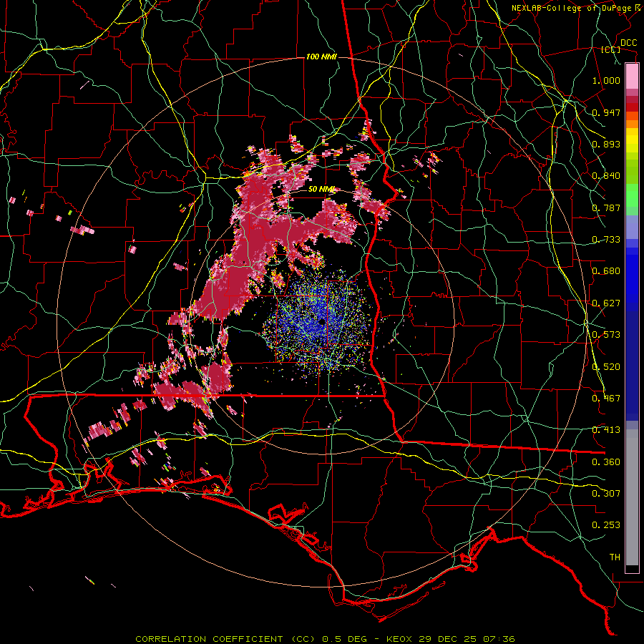
Task: Click the DCC product label above the legend
Action: (628, 43)
